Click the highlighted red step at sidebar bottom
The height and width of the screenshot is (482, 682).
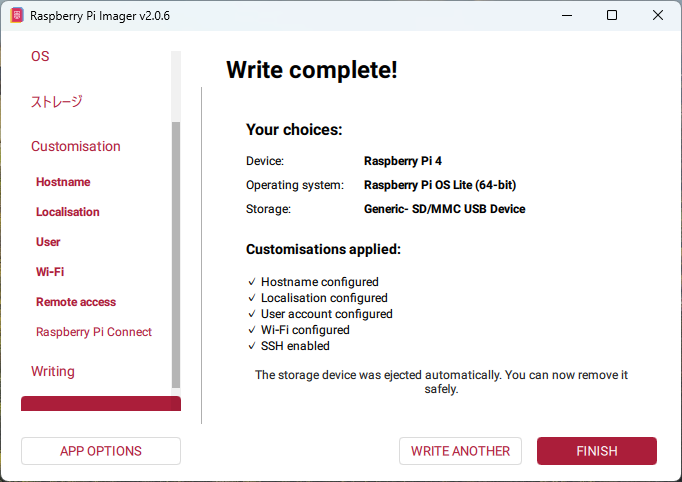click(100, 404)
